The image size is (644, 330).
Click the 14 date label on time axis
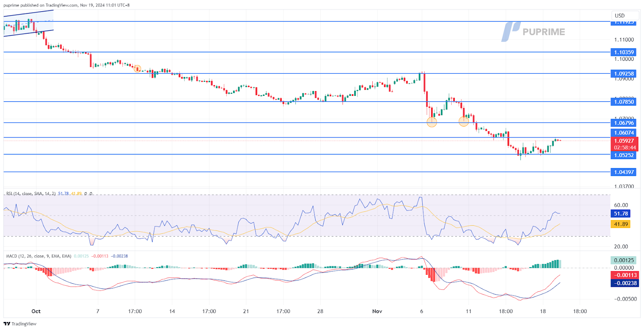point(172,311)
